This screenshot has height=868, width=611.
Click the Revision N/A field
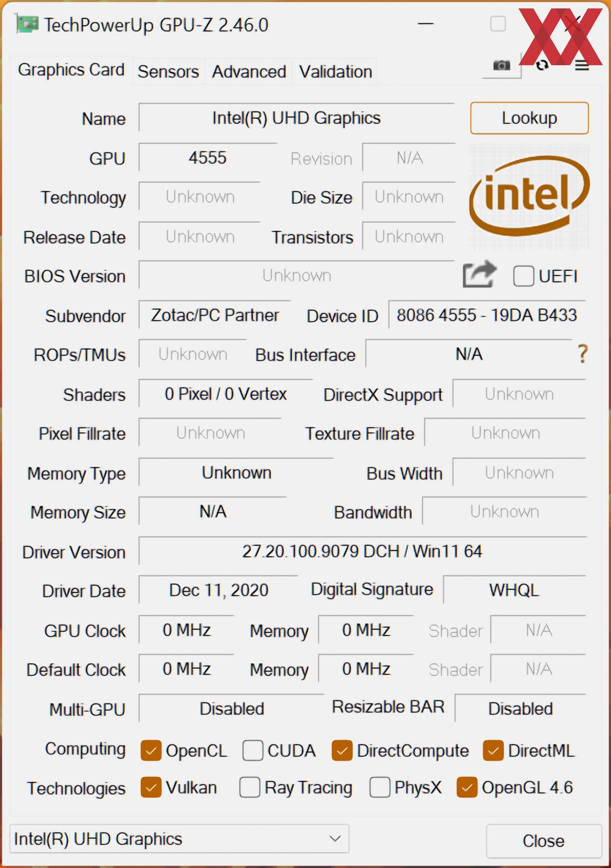coord(409,157)
